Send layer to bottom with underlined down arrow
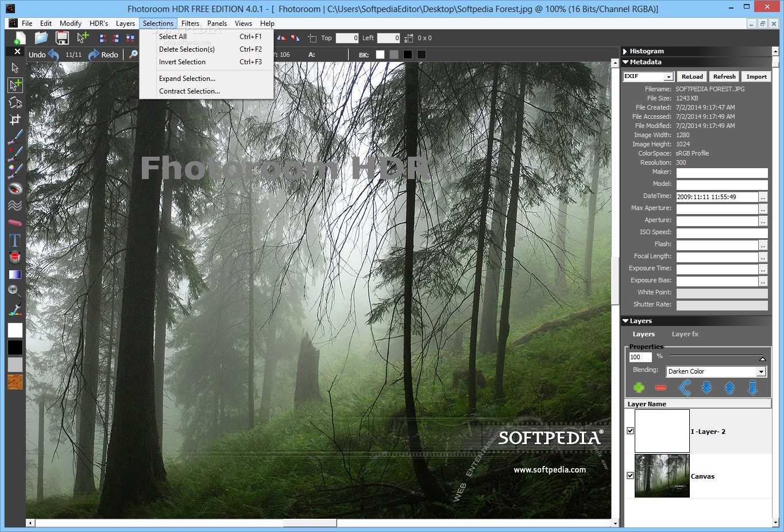This screenshot has width=784, height=532. [752, 388]
